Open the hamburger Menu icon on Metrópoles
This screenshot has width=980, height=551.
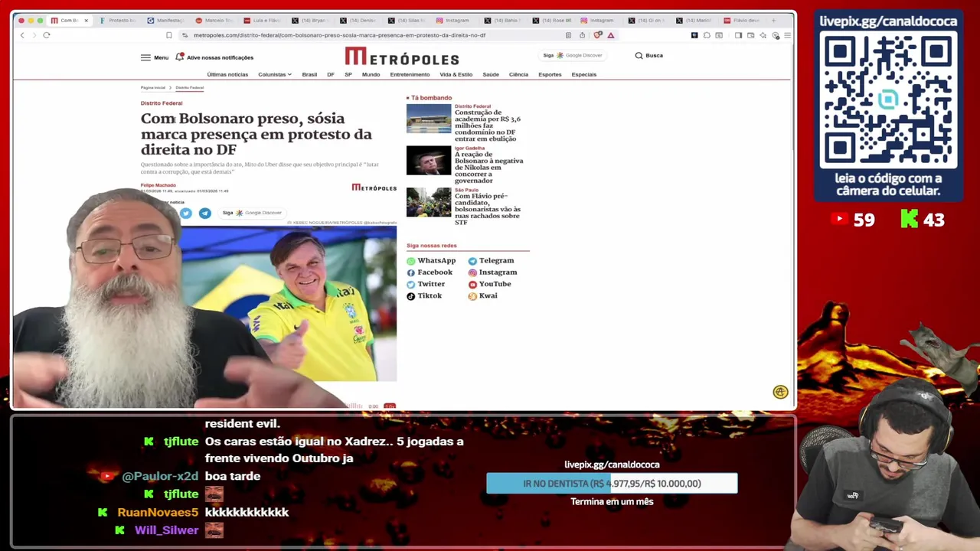[145, 57]
